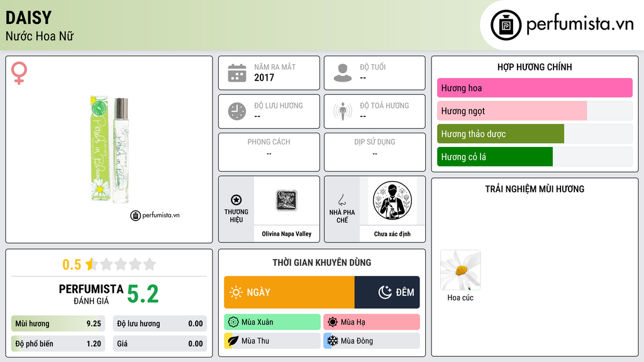This screenshot has height=362, width=644.
Task: Click the Hương hoa pink accord bar
Action: click(x=535, y=88)
